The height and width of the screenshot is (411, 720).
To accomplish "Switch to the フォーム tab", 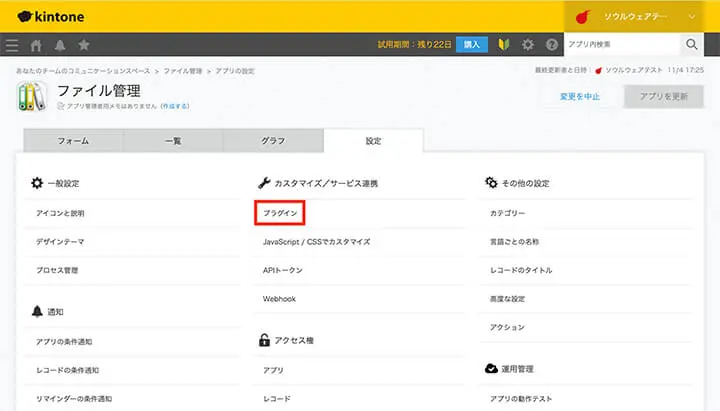I will (73, 141).
